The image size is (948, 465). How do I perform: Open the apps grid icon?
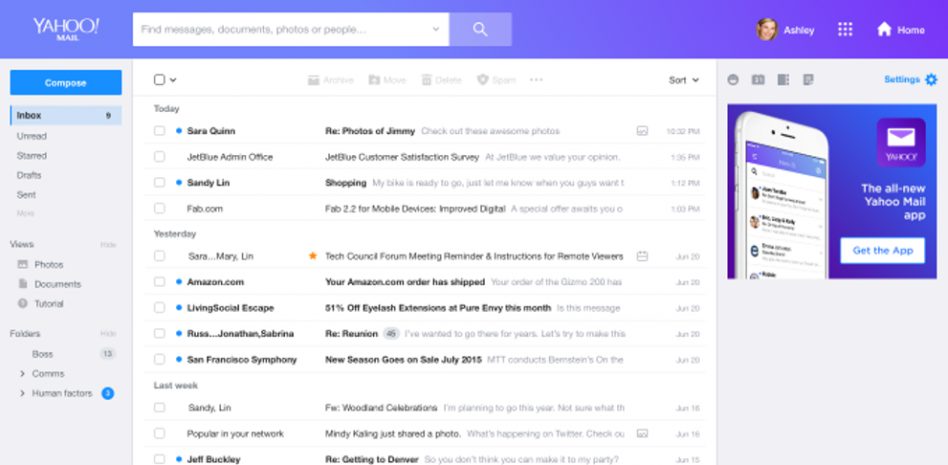click(x=845, y=30)
